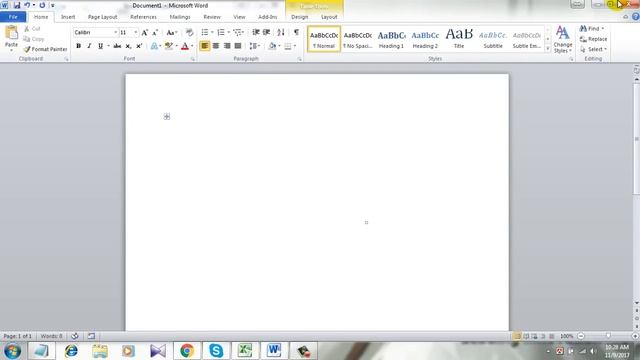Screen dimensions: 640x360
Task: Click the Format Painter button
Action: coord(45,49)
